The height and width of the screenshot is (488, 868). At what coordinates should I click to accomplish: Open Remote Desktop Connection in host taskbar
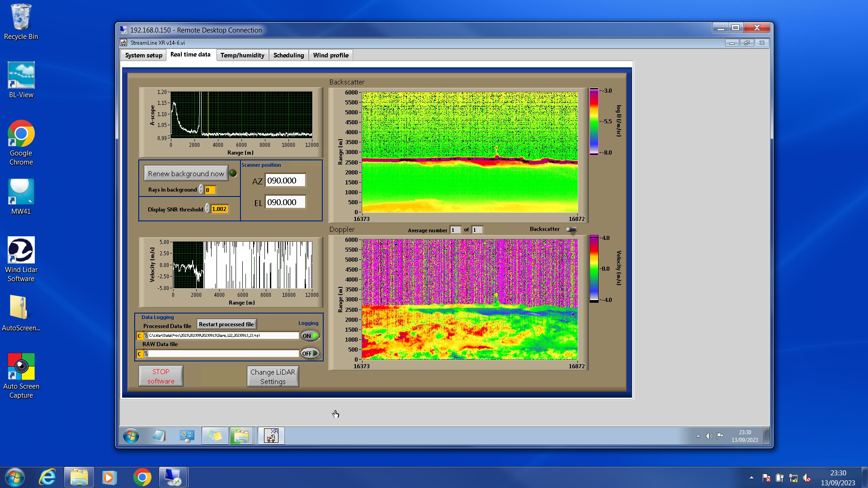click(173, 478)
